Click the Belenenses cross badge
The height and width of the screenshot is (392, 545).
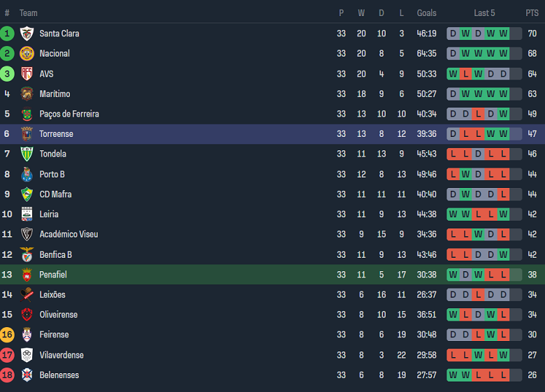coord(27,375)
